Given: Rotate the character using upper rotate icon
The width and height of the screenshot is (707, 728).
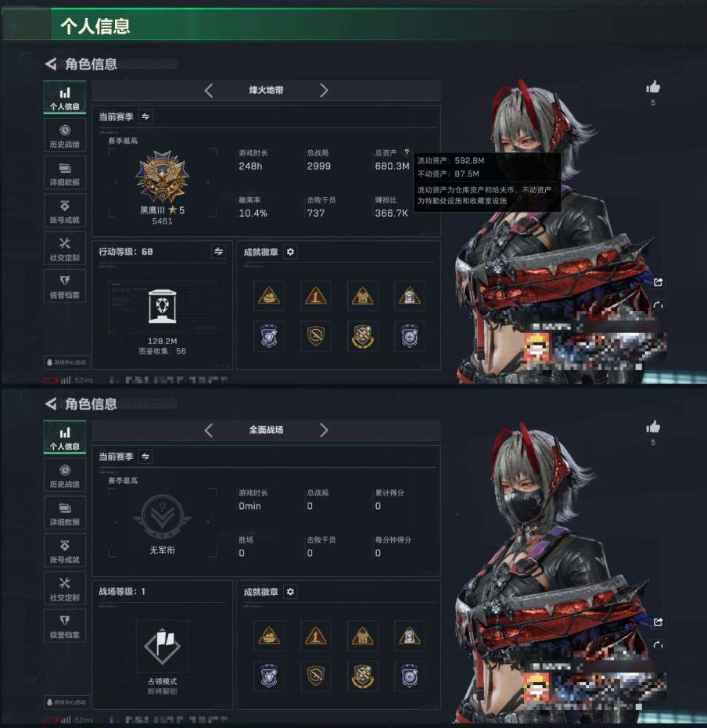Looking at the screenshot, I should [x=658, y=305].
